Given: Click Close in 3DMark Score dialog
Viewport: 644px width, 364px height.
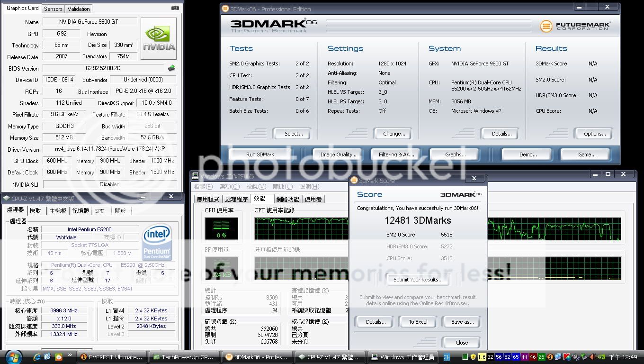Looking at the screenshot, I should click(x=462, y=343).
